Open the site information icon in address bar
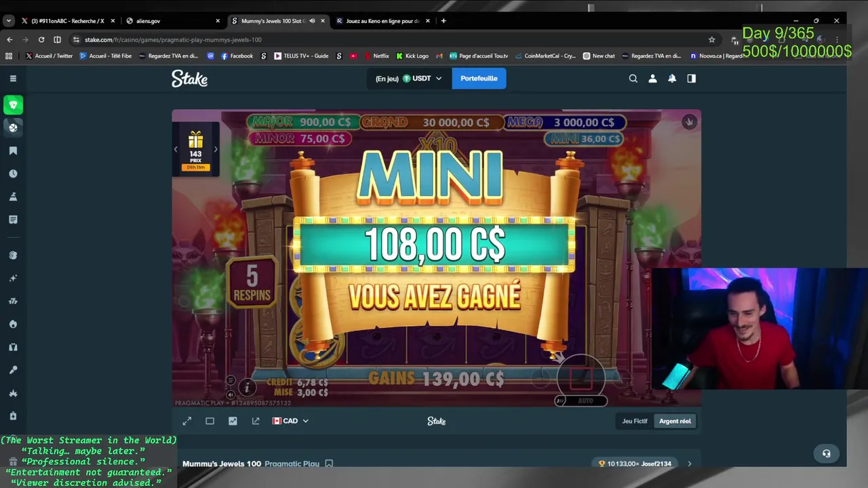The image size is (868, 488). [76, 39]
